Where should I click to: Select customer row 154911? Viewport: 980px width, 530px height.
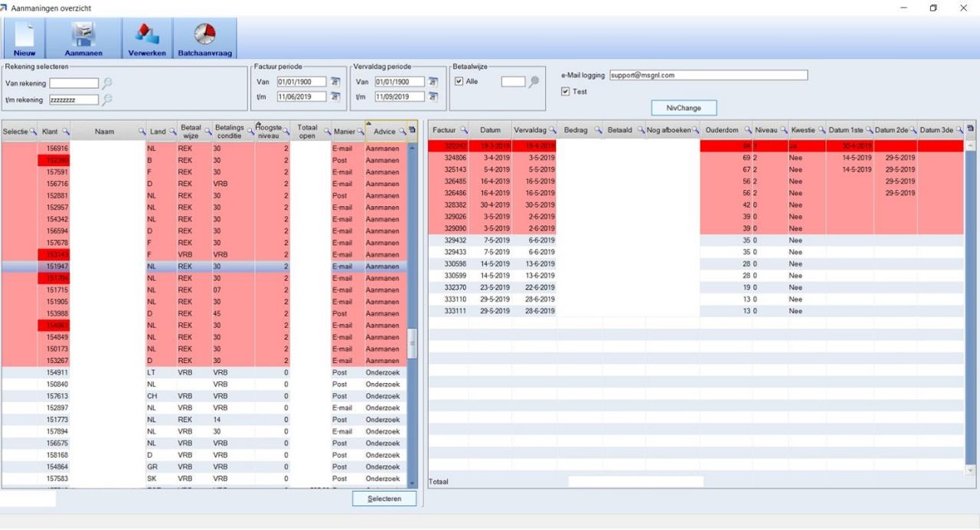coord(204,372)
